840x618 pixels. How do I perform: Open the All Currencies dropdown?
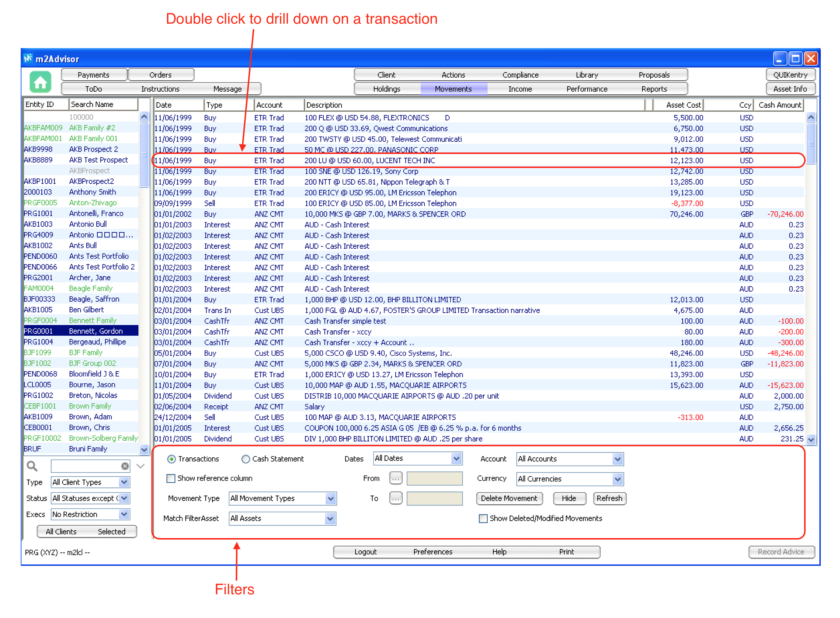pos(617,479)
